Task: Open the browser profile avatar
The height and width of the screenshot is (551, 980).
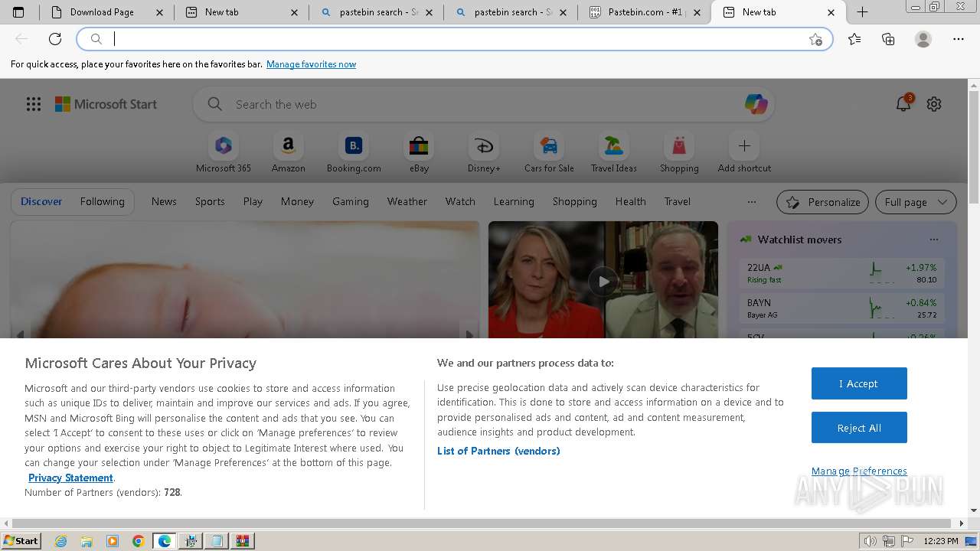Action: click(x=923, y=39)
